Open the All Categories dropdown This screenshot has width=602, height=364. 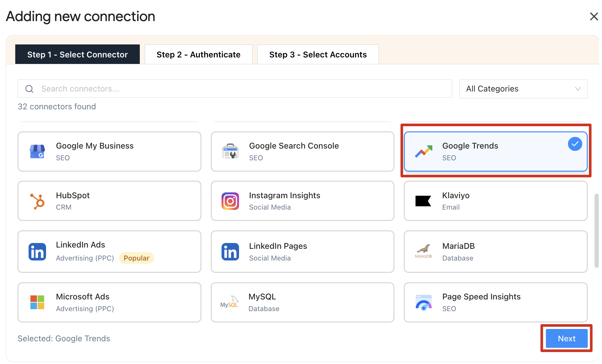pos(523,89)
